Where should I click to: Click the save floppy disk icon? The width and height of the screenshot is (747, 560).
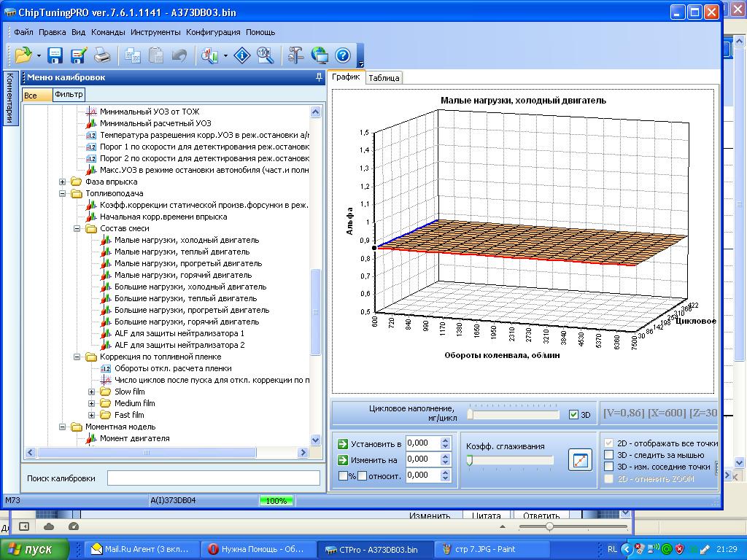[55, 55]
